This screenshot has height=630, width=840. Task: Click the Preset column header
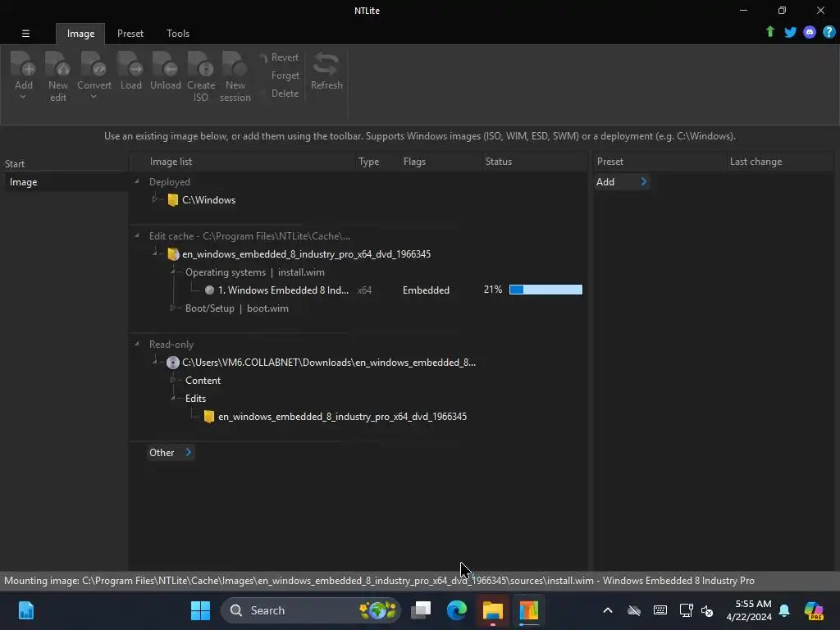tap(609, 162)
